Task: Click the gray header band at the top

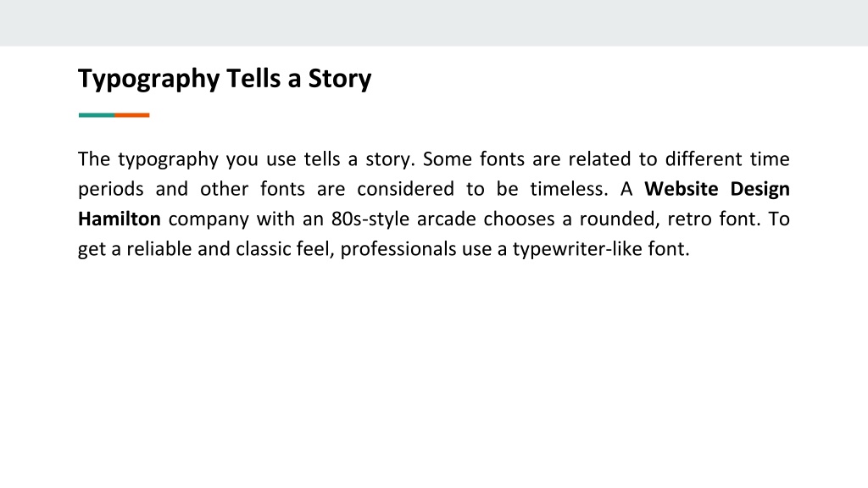Action: pos(434,23)
